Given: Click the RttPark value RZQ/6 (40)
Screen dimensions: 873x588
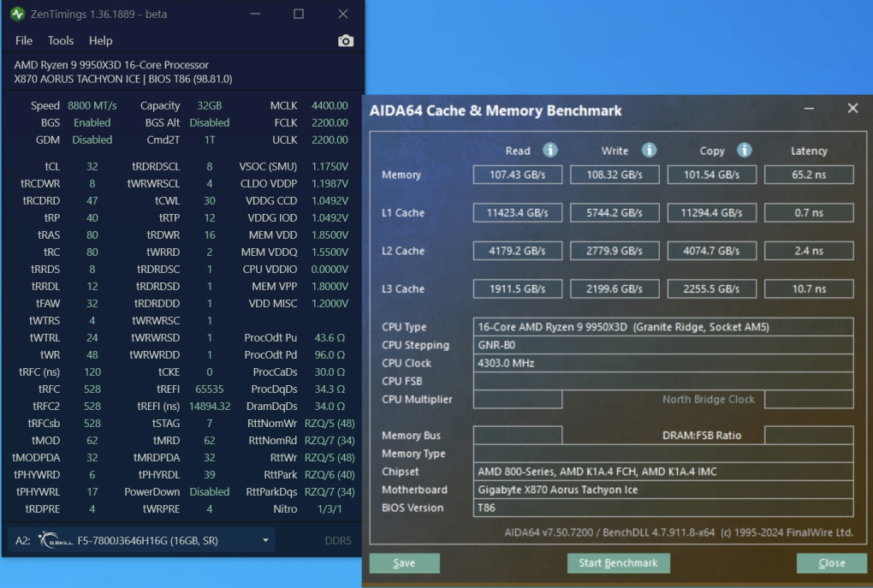Looking at the screenshot, I should [330, 474].
